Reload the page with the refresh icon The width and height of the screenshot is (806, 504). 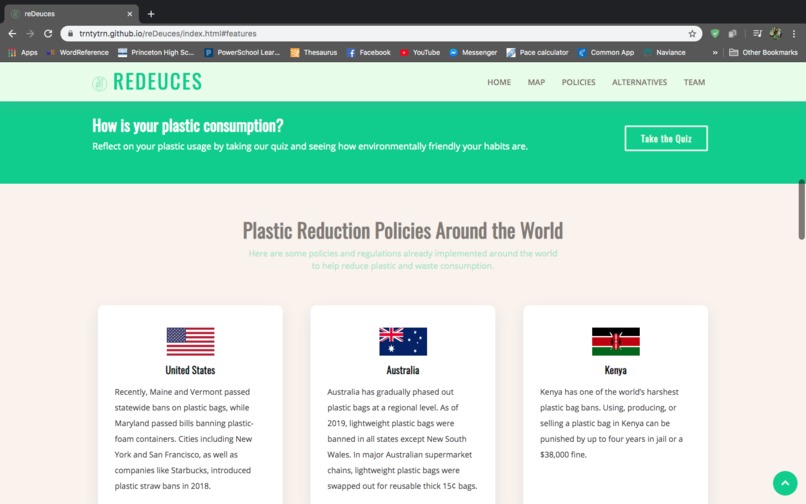coord(48,33)
